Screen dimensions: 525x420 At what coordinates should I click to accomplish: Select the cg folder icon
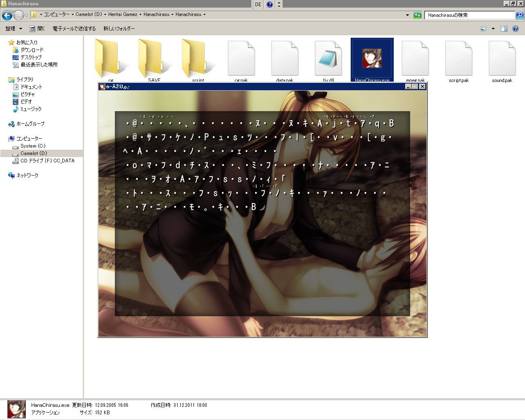pyautogui.click(x=111, y=57)
